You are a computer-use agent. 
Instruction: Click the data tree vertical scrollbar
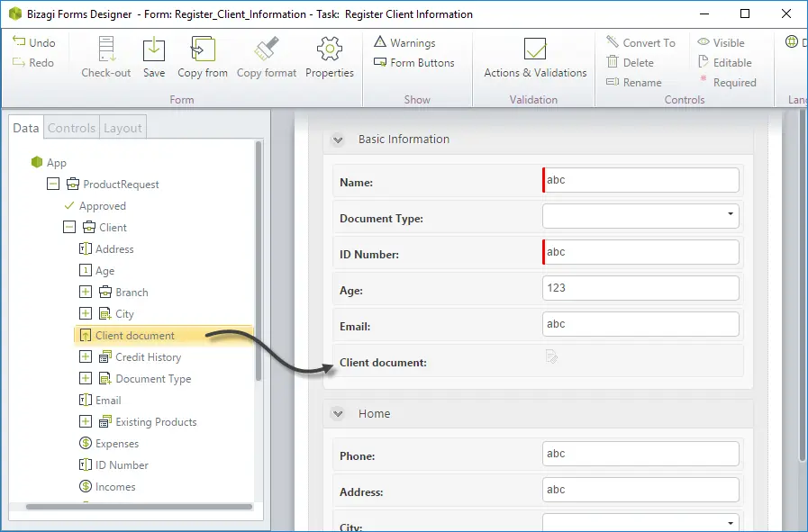tap(259, 261)
